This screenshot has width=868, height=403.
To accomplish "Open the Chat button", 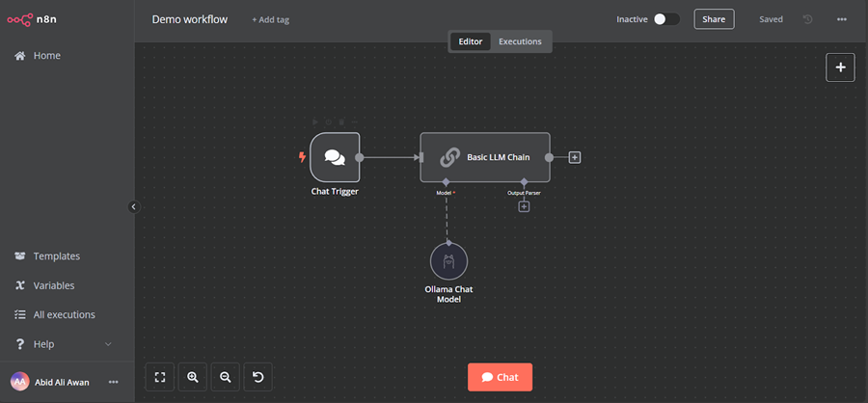I will [x=500, y=378].
